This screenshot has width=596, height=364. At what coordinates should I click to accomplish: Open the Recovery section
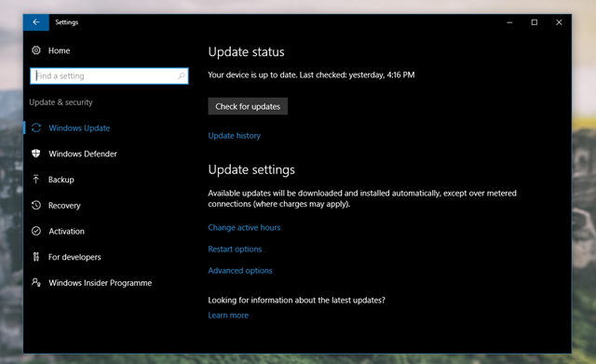pyautogui.click(x=64, y=206)
